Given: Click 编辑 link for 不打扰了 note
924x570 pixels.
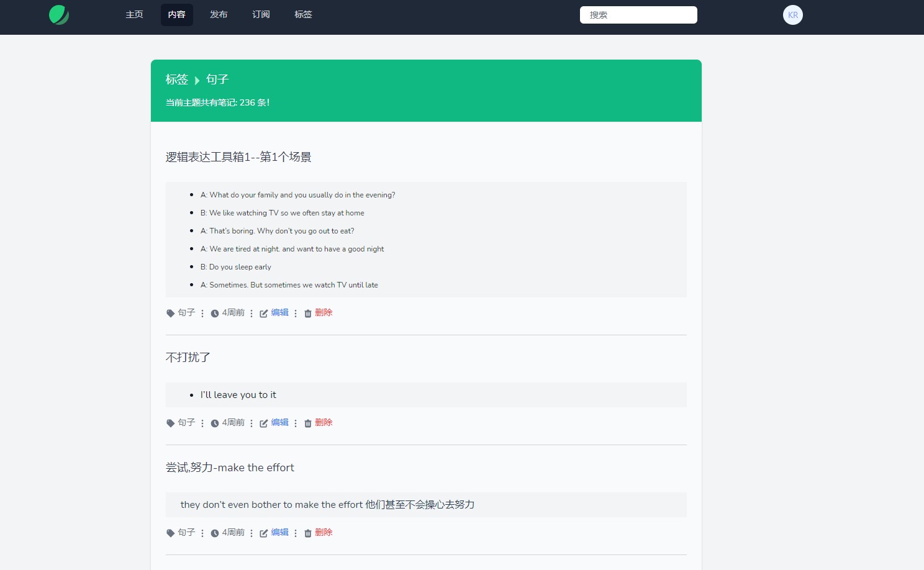Looking at the screenshot, I should (x=280, y=422).
